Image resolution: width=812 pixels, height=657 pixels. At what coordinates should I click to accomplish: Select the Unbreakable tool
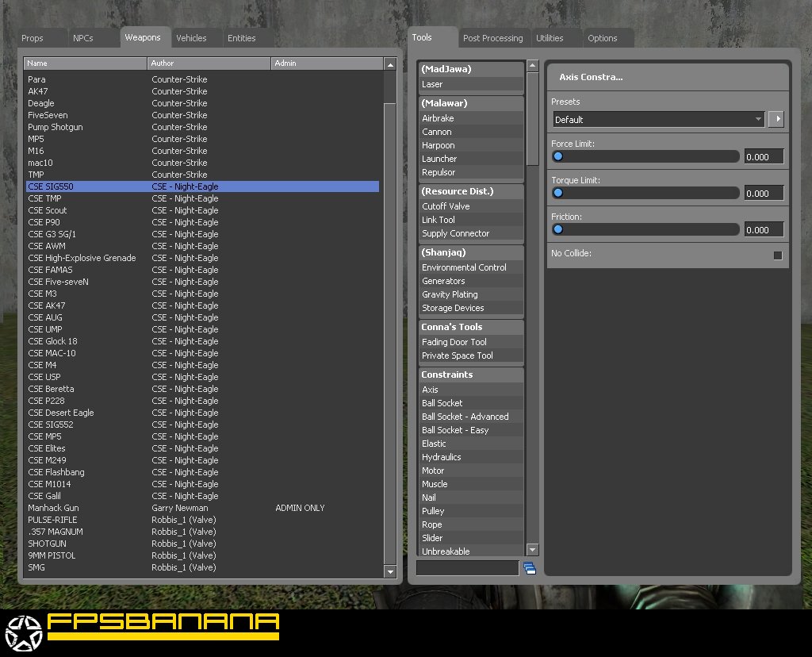[x=471, y=551]
